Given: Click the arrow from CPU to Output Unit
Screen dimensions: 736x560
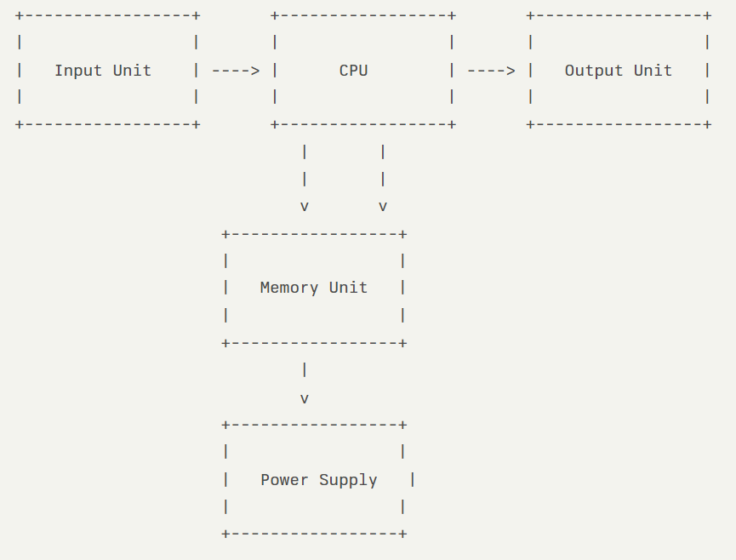Looking at the screenshot, I should [x=491, y=71].
